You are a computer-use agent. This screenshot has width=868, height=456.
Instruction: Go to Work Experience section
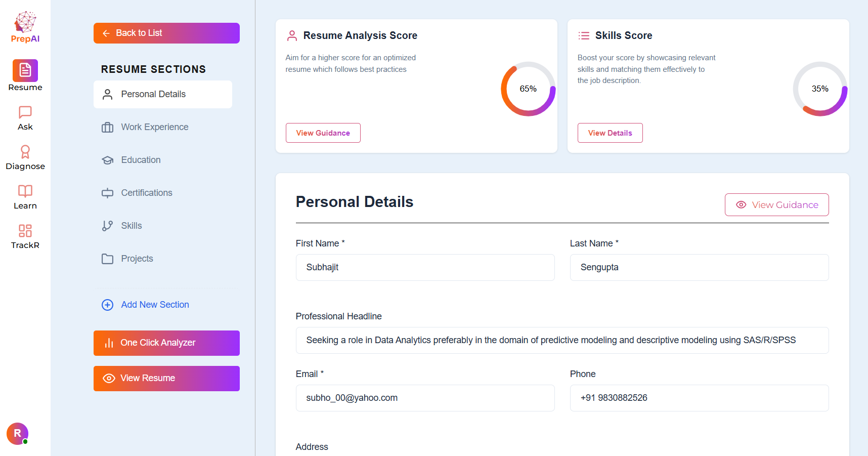(x=154, y=127)
